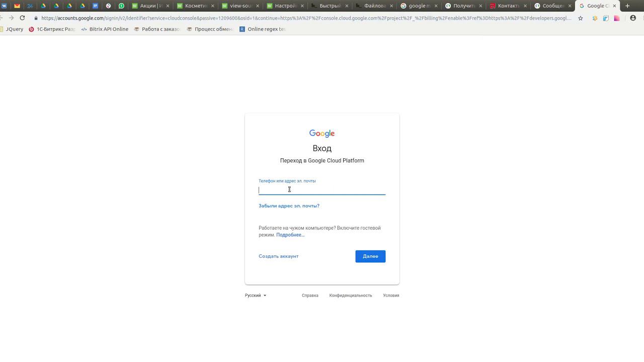Switch to the pinned Gmail tab
This screenshot has width=644, height=362.
(17, 6)
